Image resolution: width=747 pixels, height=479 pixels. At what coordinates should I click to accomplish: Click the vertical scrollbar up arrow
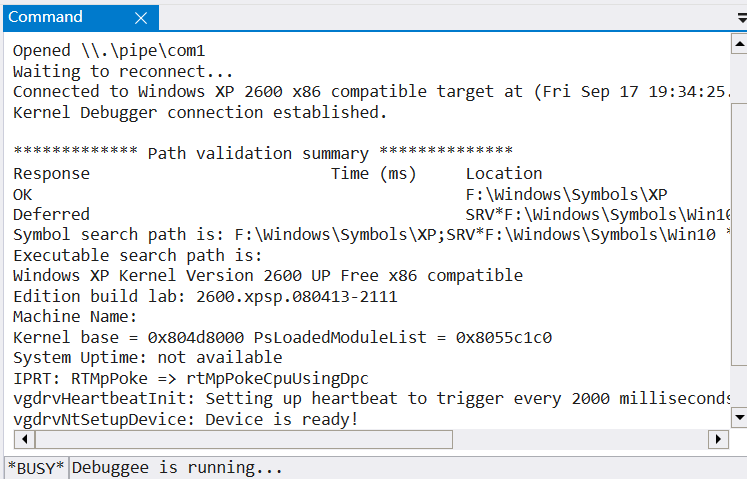point(739,44)
